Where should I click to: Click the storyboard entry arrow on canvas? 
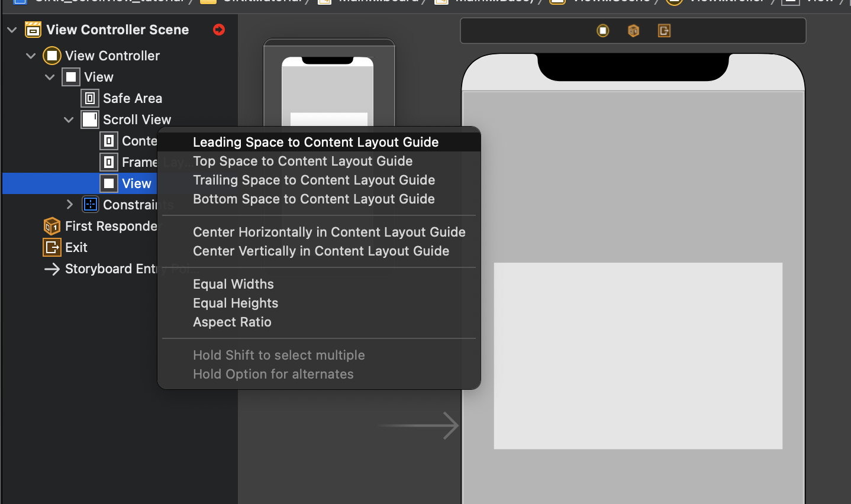click(x=419, y=425)
